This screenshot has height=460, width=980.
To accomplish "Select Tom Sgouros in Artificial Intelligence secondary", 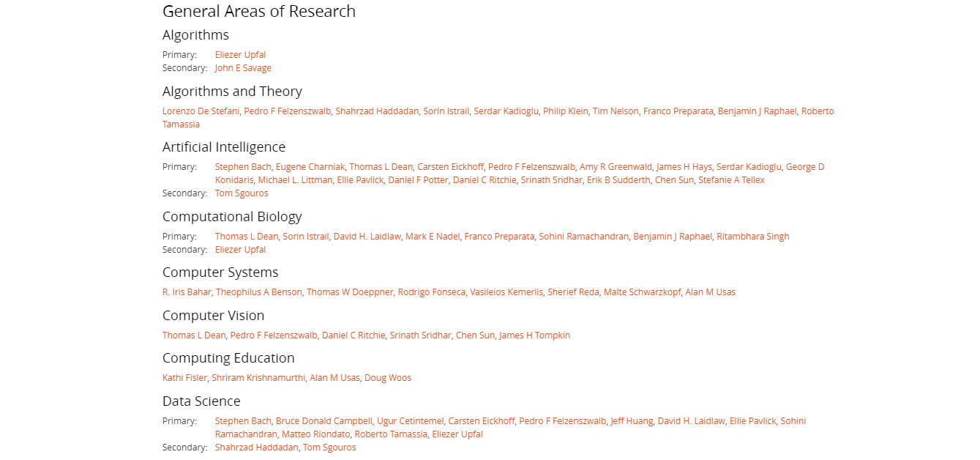I will (242, 193).
